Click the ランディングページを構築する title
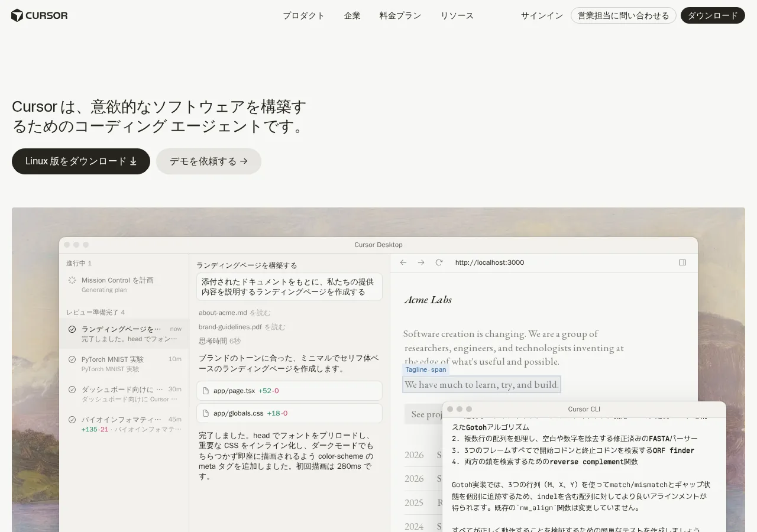 (247, 265)
